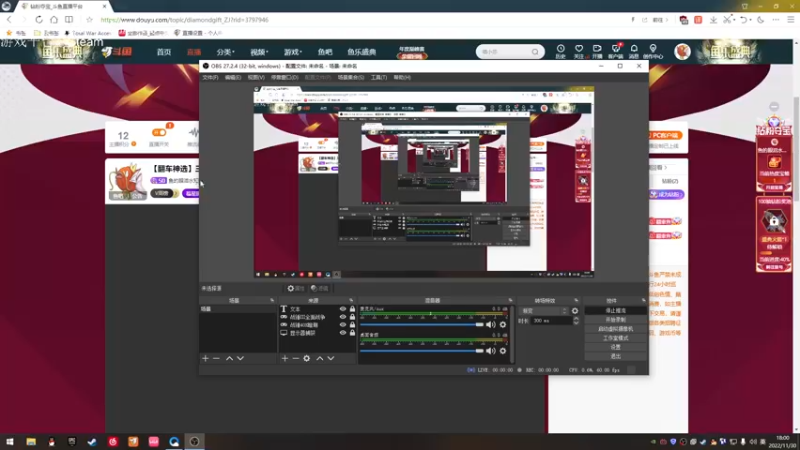Expand the 游戏 dropdown in Douyu nav
Viewport: 800px width, 450px height.
tap(293, 52)
